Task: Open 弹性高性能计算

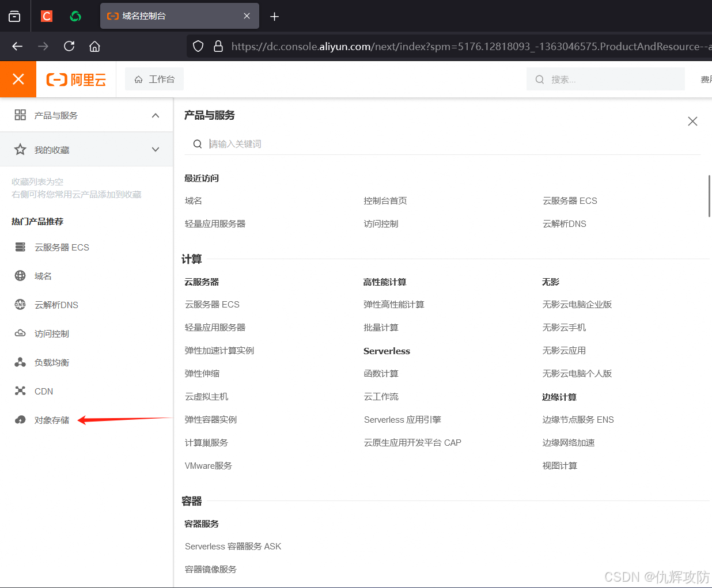Action: [x=394, y=304]
